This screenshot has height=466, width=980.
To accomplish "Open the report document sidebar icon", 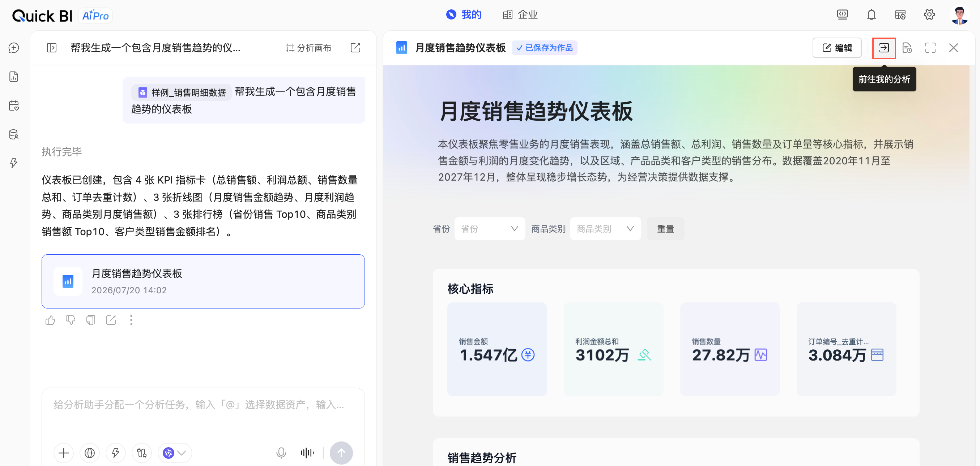I will pyautogui.click(x=14, y=77).
